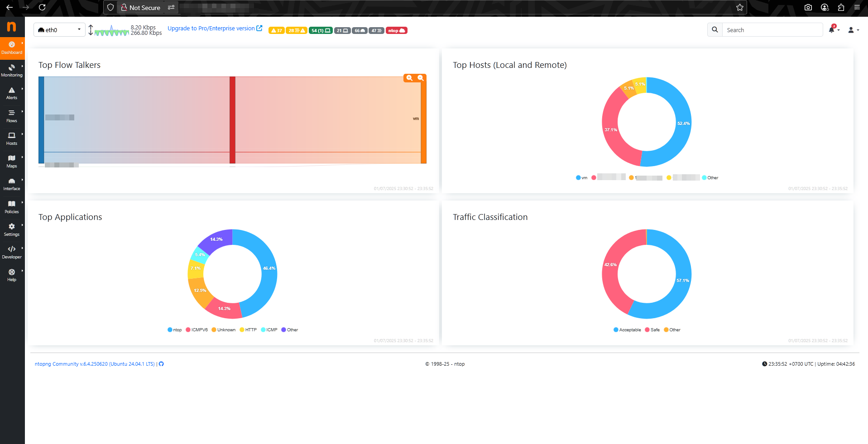Zoom out on Top Flow Talkers chart
Screen dimensions: 868x444
(x=421, y=78)
